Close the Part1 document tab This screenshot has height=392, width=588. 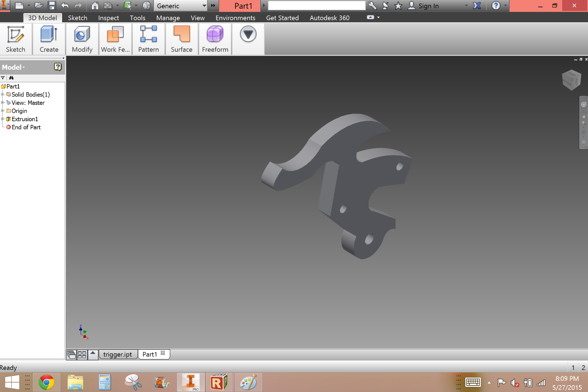coord(163,353)
